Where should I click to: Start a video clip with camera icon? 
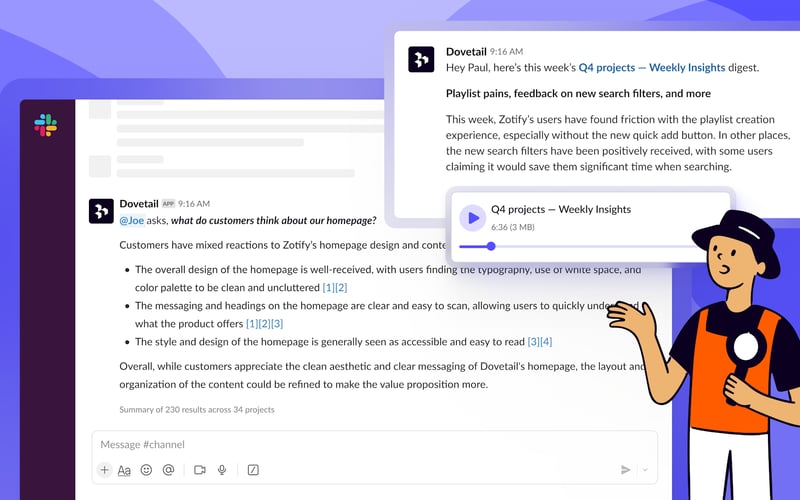coord(200,470)
